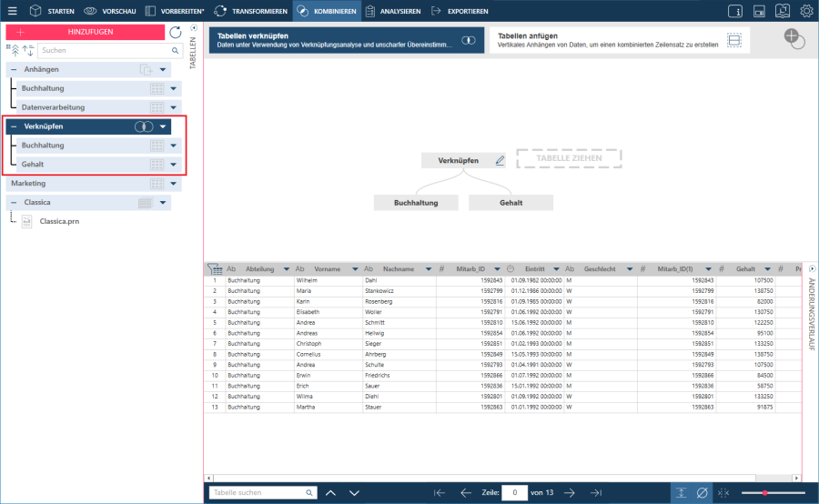Collapse the Verknüpfen tree node
Viewport: 819px width, 504px height.
pyautogui.click(x=14, y=126)
